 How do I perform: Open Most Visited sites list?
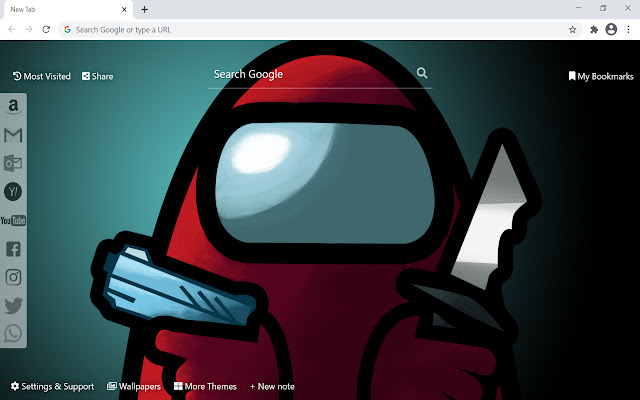(42, 76)
